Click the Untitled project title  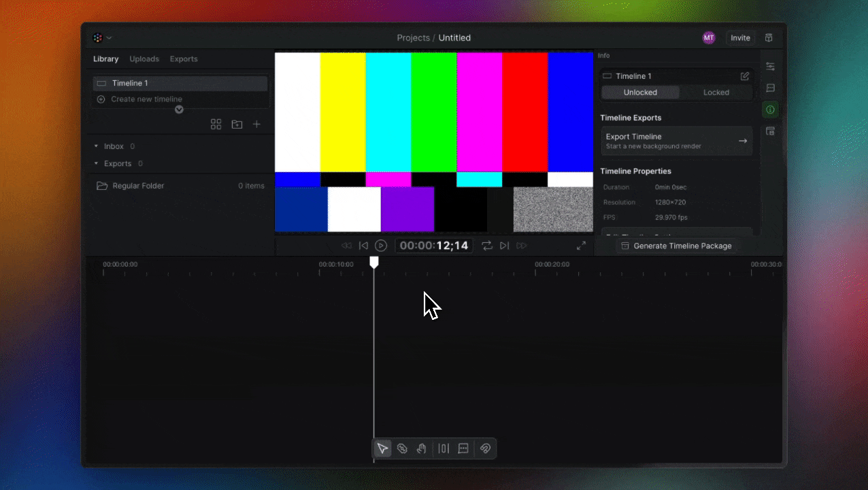pos(454,38)
